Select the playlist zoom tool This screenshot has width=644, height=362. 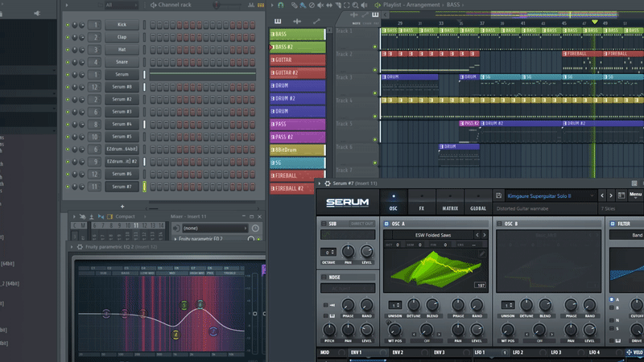[355, 5]
